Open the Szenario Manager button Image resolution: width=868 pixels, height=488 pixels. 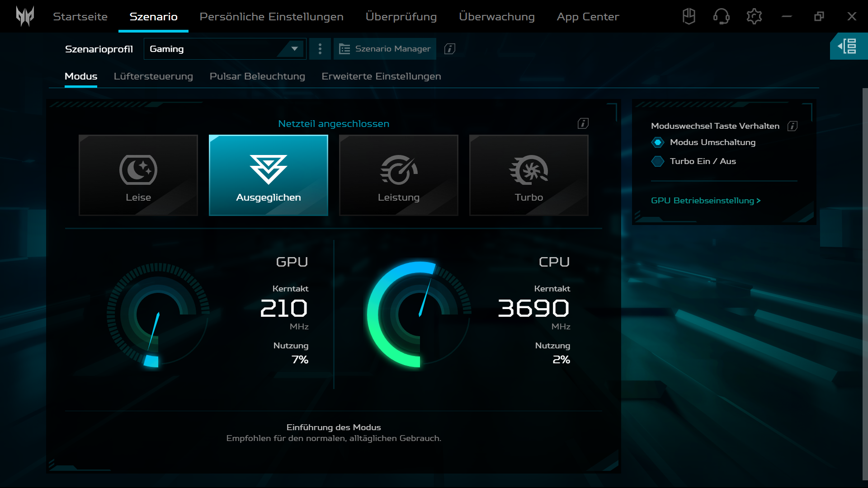pyautogui.click(x=385, y=49)
